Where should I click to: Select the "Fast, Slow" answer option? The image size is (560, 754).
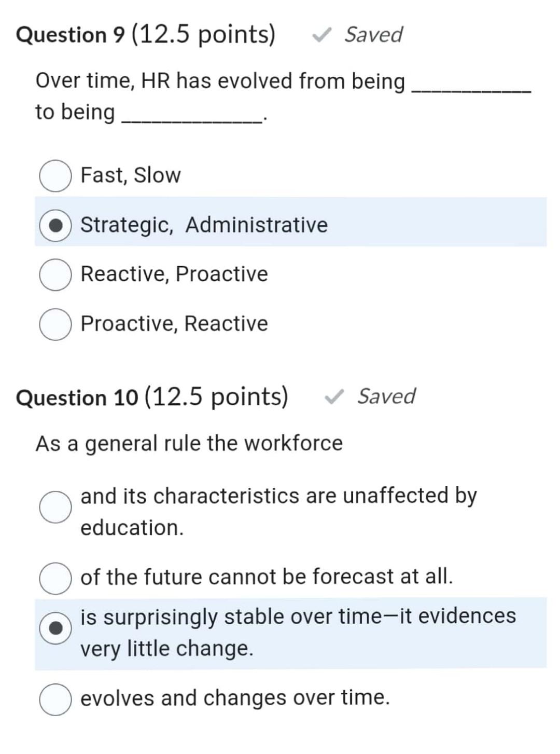[55, 175]
